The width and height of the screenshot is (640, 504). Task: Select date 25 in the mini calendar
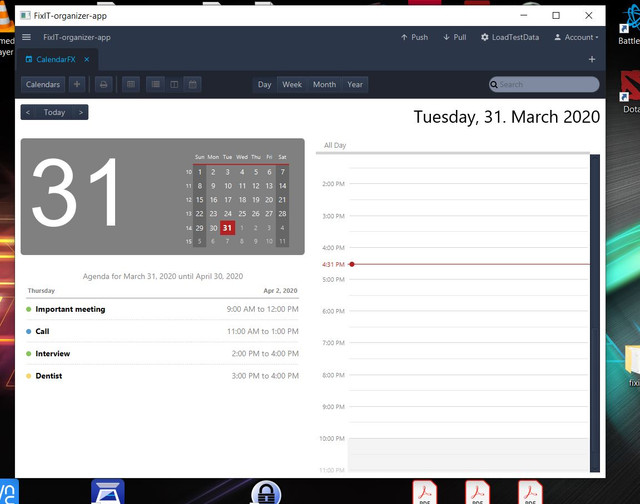click(x=242, y=214)
